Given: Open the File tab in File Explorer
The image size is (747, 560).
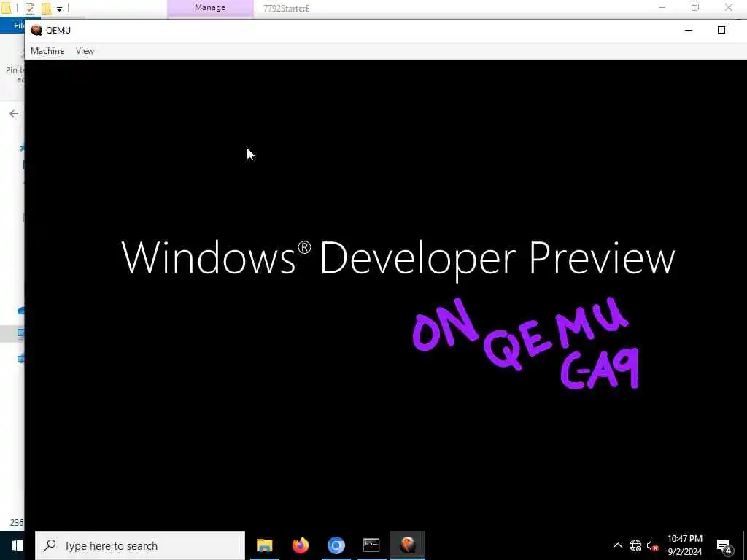Looking at the screenshot, I should pos(19,26).
